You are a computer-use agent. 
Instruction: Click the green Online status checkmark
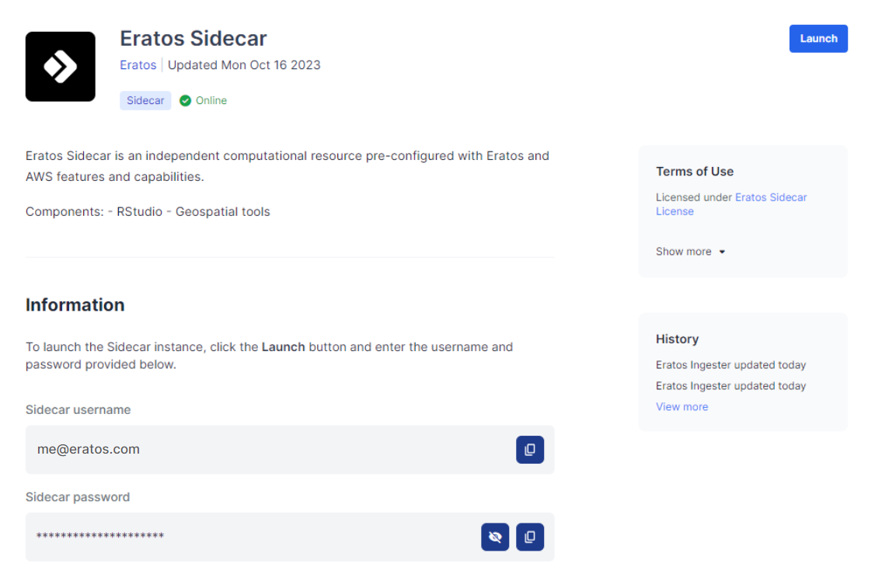[185, 101]
